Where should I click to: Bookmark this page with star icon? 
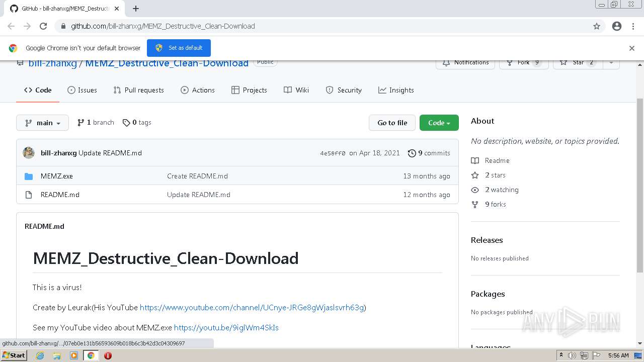coord(597,26)
